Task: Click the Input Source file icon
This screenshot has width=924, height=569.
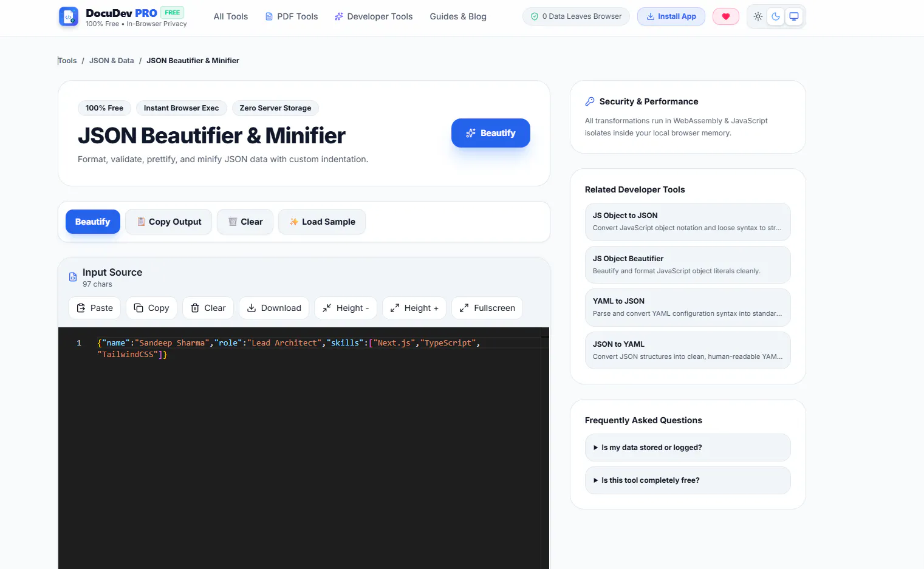Action: [x=73, y=277]
